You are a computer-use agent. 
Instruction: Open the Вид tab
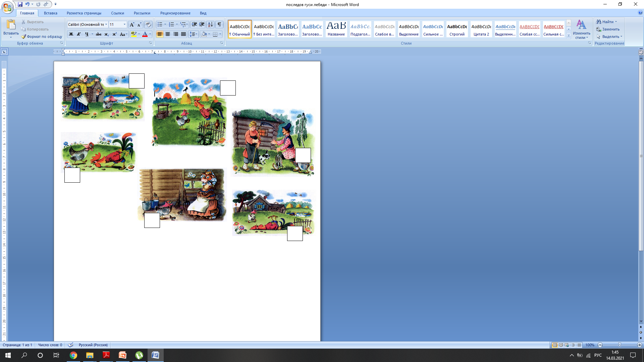pos(203,13)
